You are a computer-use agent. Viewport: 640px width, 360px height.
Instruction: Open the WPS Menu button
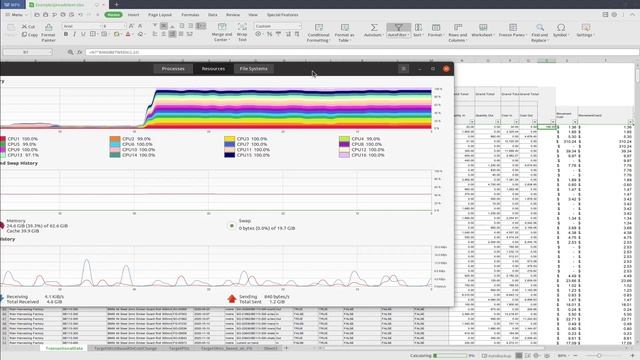coord(17,15)
